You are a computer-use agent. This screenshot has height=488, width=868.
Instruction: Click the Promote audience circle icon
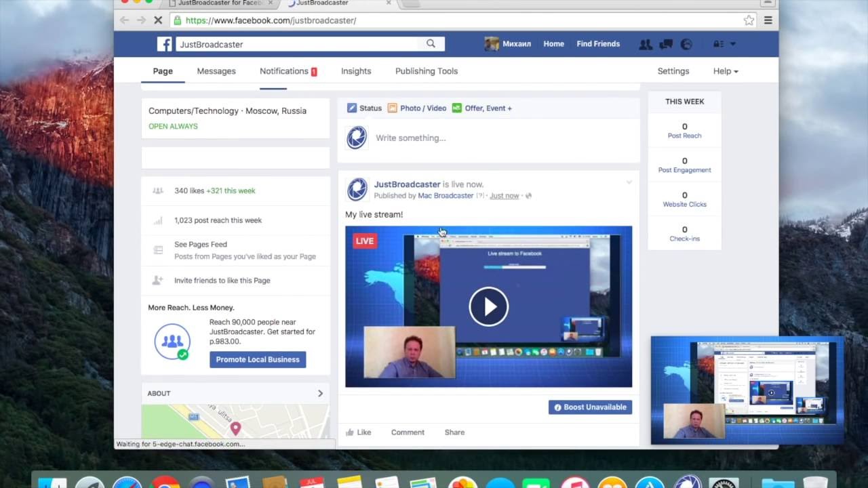point(172,341)
